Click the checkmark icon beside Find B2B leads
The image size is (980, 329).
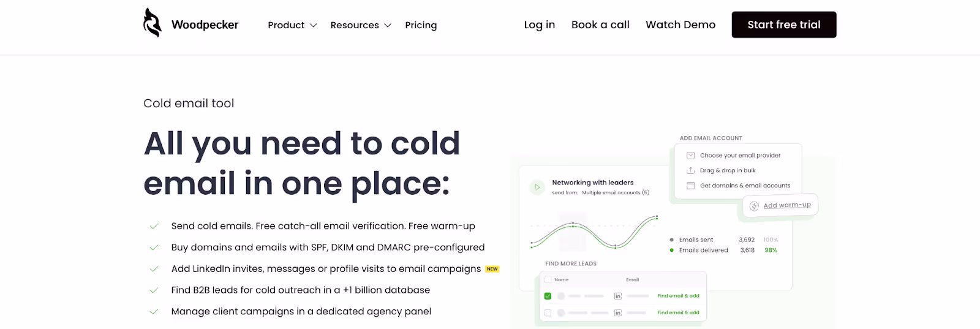(x=154, y=290)
